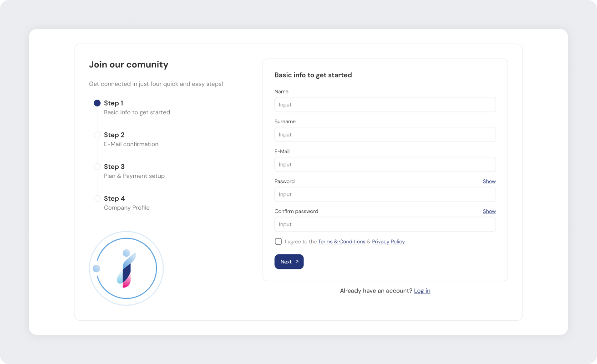Open the Privacy Policy link

coord(388,242)
